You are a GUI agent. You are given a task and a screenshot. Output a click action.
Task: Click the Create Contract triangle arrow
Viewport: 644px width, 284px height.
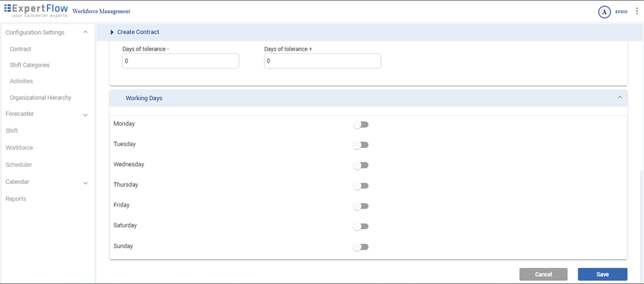(112, 32)
